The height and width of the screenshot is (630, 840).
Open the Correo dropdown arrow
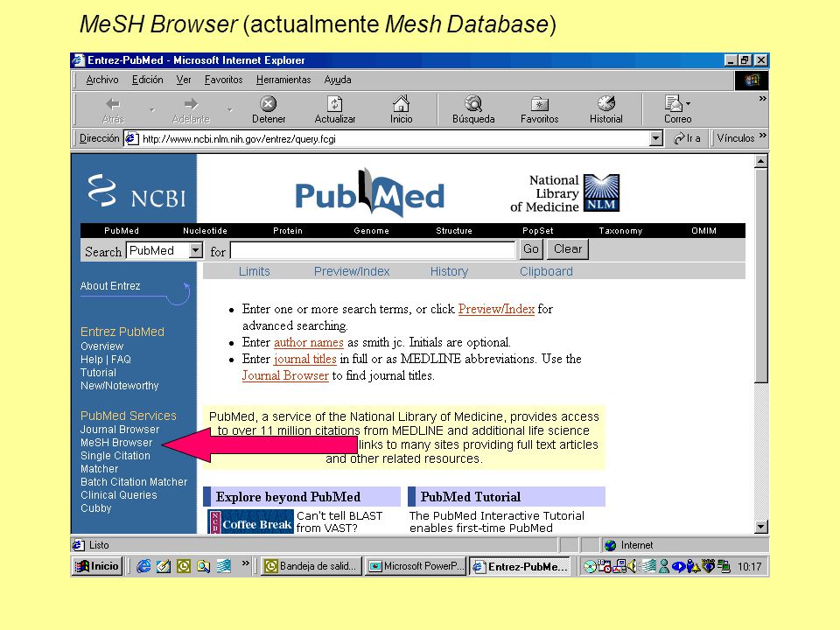(688, 103)
